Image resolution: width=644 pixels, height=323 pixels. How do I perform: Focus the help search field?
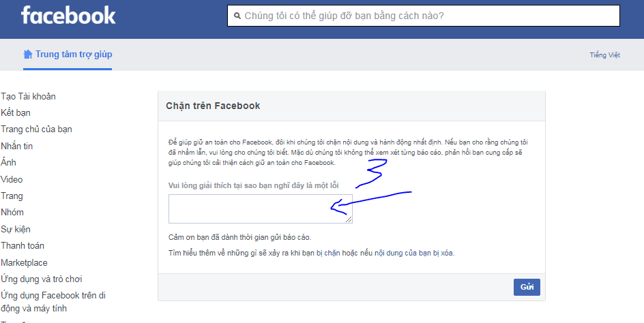point(424,16)
